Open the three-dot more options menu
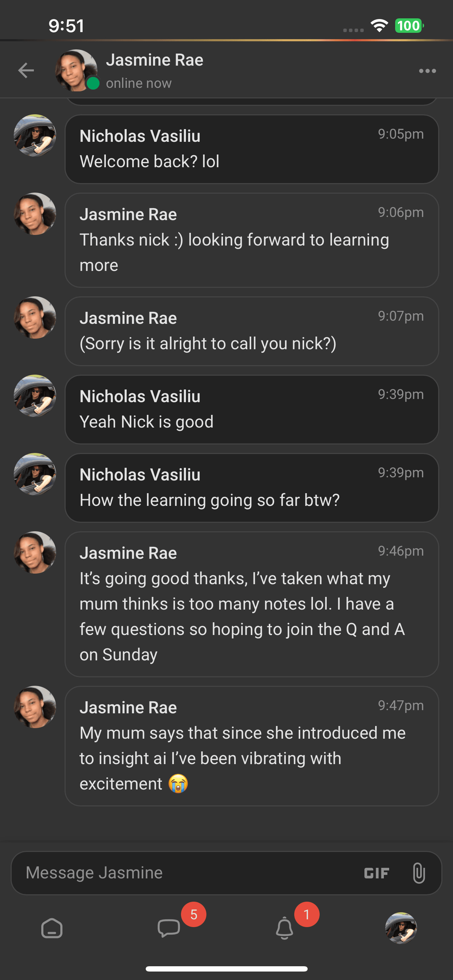Viewport: 453px width, 980px height. pos(427,71)
